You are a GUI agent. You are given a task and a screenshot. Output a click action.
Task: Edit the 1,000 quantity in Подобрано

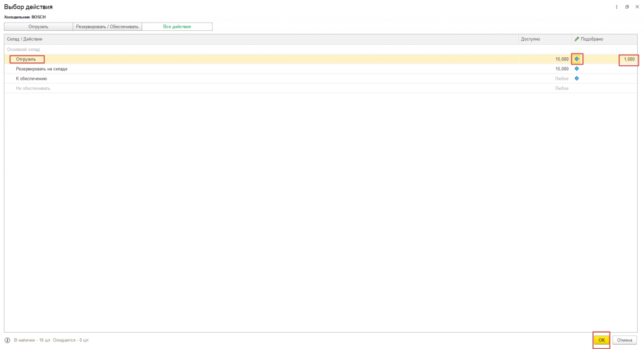629,59
